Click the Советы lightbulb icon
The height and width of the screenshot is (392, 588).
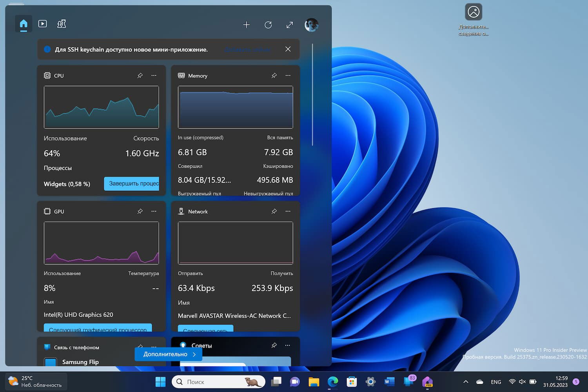pos(183,345)
